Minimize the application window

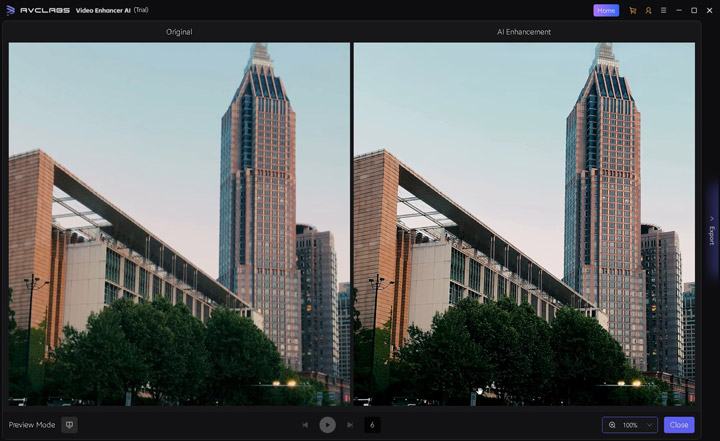click(x=679, y=10)
